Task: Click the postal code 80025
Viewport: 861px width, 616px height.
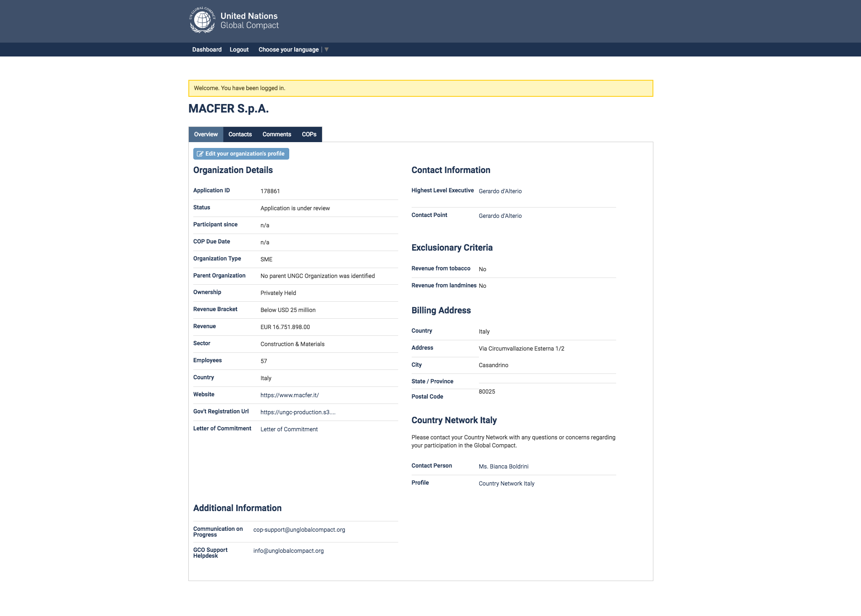Action: pos(487,392)
